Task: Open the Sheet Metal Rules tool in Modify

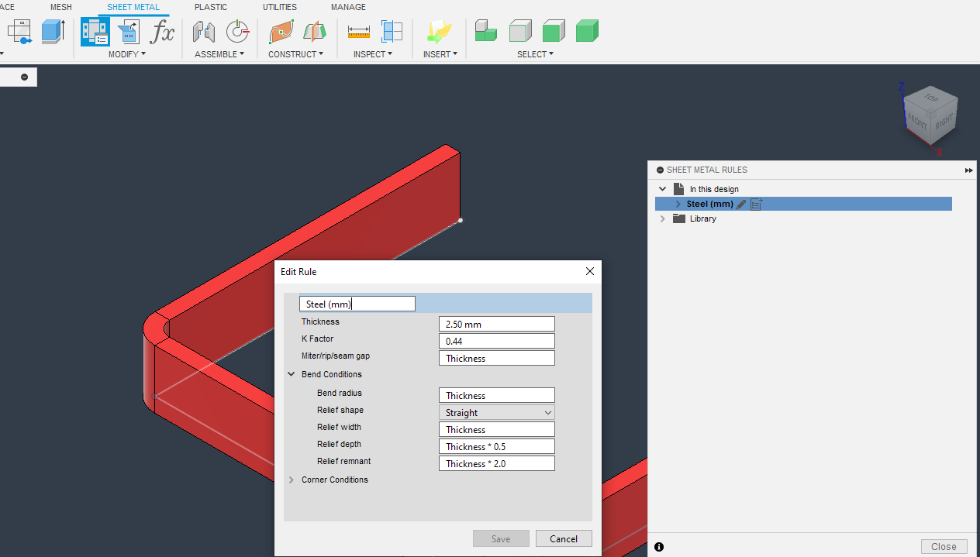Action: click(x=95, y=31)
